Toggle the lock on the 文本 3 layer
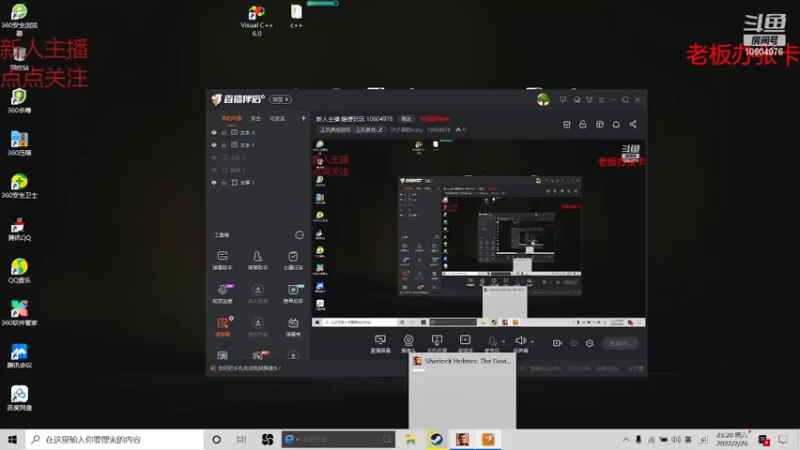The image size is (800, 450). (223, 133)
